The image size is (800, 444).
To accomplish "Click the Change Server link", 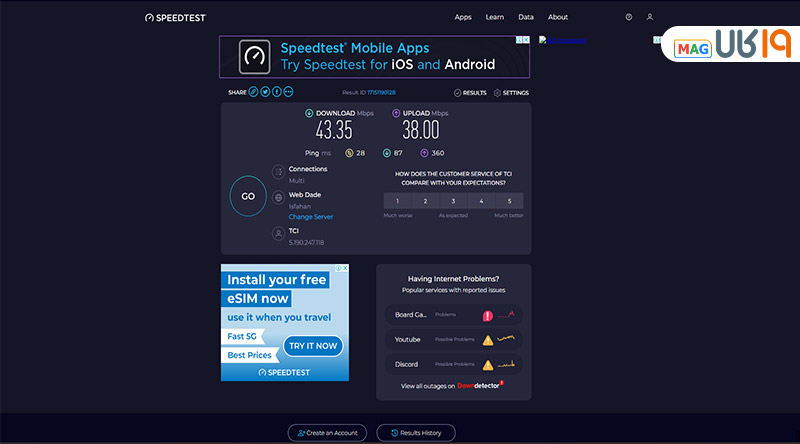I will tap(311, 217).
